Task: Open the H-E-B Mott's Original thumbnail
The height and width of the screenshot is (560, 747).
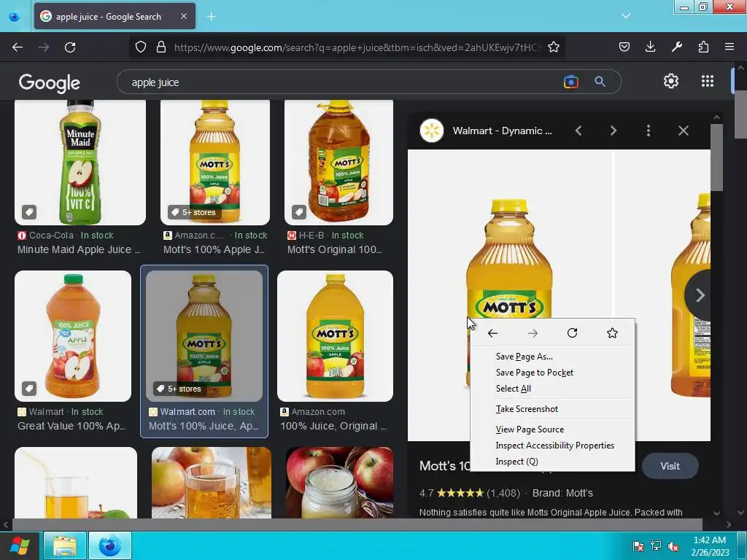Action: pos(338,163)
